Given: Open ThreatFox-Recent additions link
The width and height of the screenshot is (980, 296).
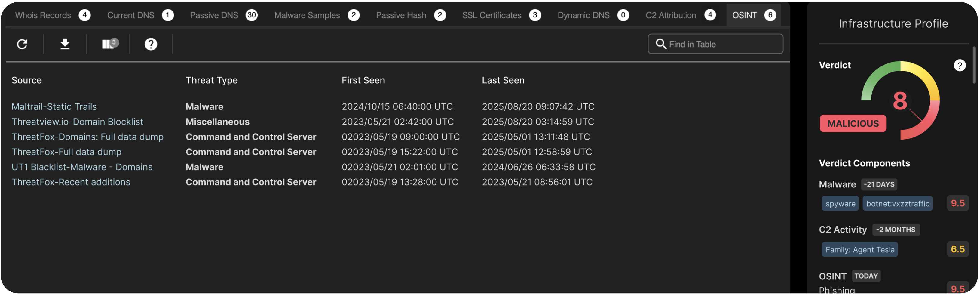Looking at the screenshot, I should click(x=71, y=182).
